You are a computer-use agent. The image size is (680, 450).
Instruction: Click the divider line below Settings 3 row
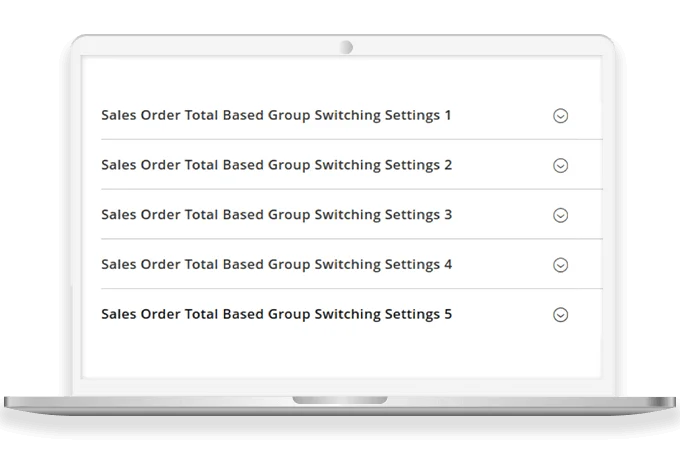(350, 239)
